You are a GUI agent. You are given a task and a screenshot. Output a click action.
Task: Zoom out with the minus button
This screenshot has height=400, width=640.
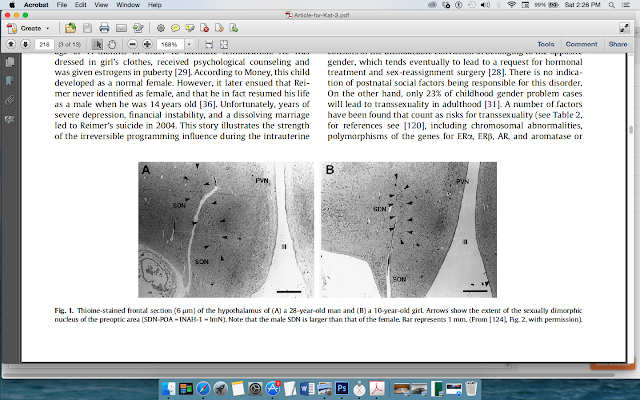tap(132, 44)
